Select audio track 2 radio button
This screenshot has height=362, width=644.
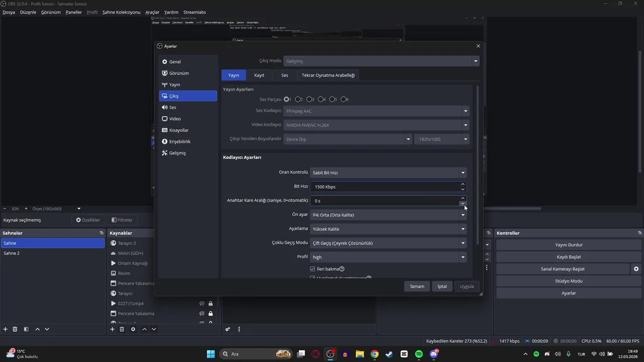coord(298,100)
